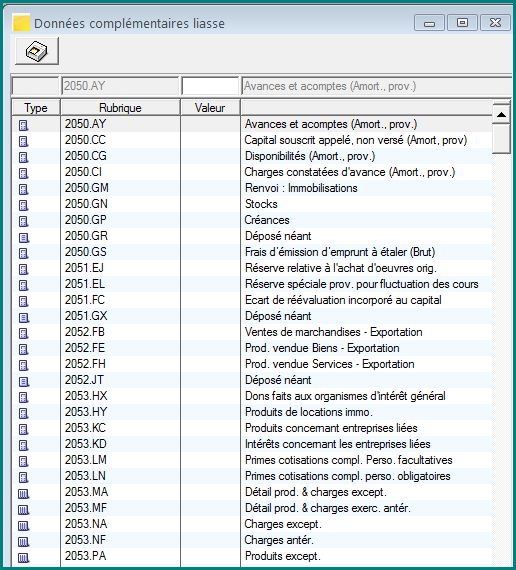
Task: Click the eraser toolbar button
Action: [37, 51]
